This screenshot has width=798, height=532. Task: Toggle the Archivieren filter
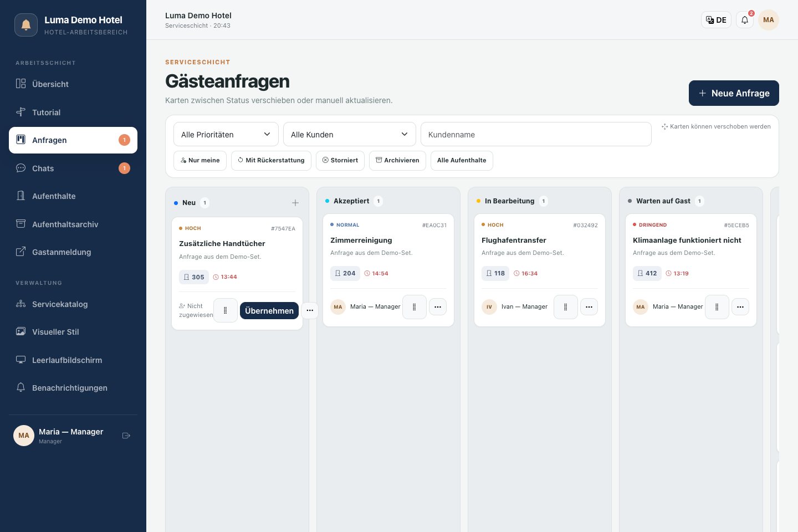point(397,160)
